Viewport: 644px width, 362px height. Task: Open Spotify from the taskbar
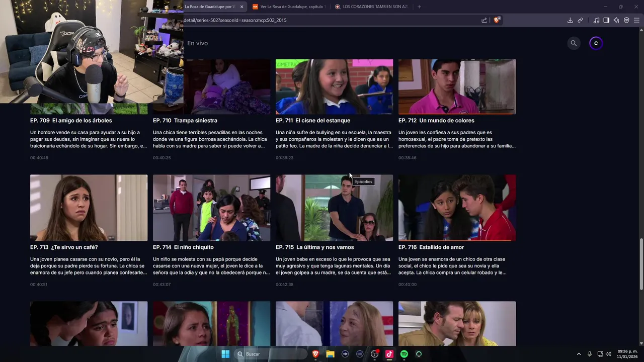point(404,354)
